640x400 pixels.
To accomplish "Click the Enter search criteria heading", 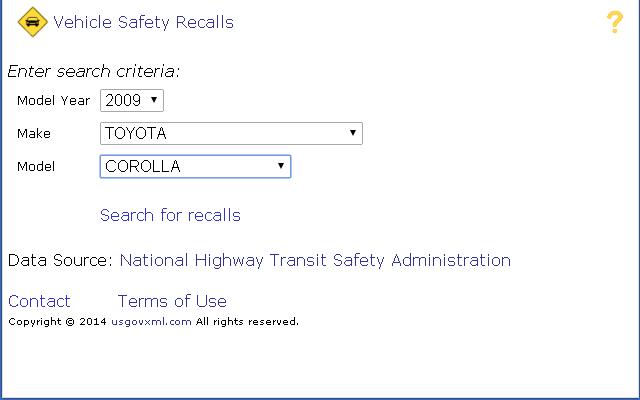I will [94, 71].
